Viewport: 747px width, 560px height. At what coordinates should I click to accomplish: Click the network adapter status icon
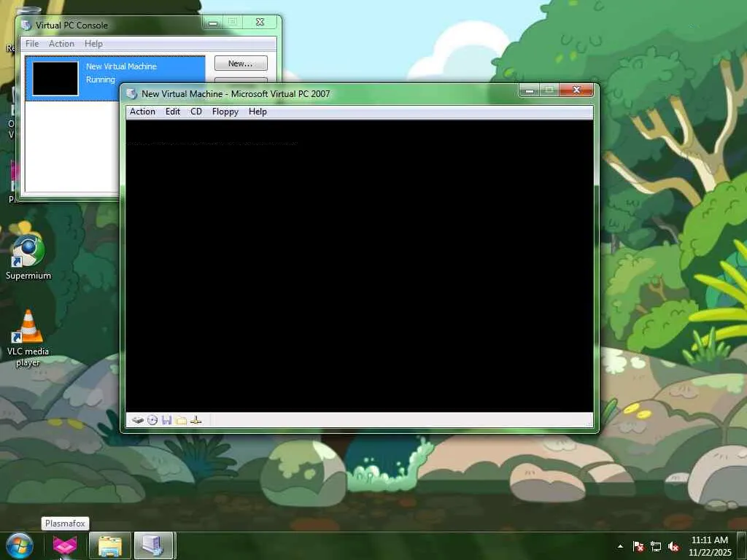[196, 420]
